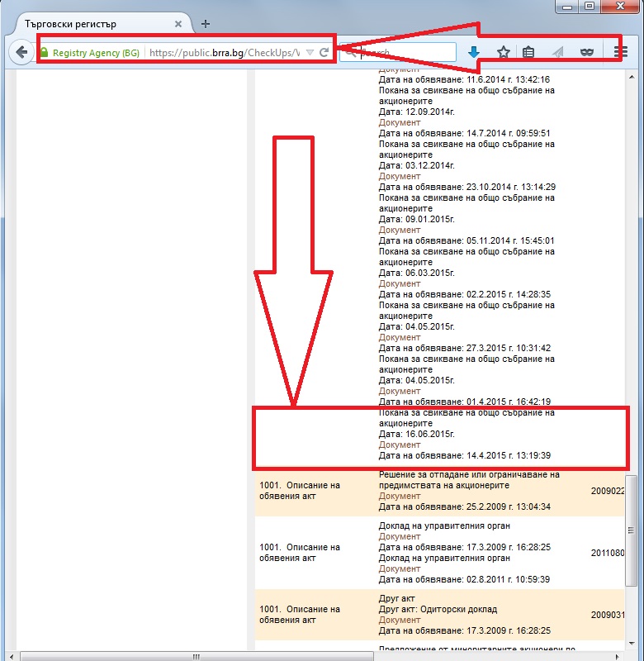The width and height of the screenshot is (644, 661).
Task: Open a new tab with the plus button
Action: pos(206,24)
